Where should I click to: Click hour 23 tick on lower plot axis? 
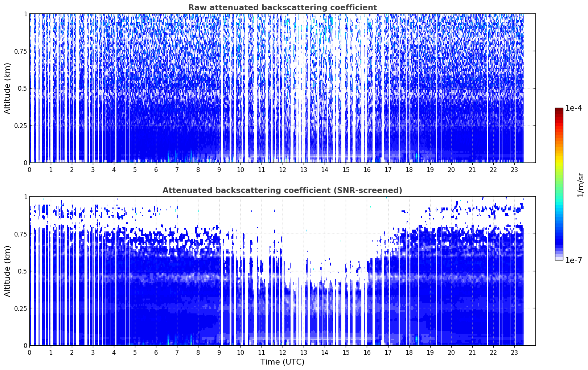[514, 352]
